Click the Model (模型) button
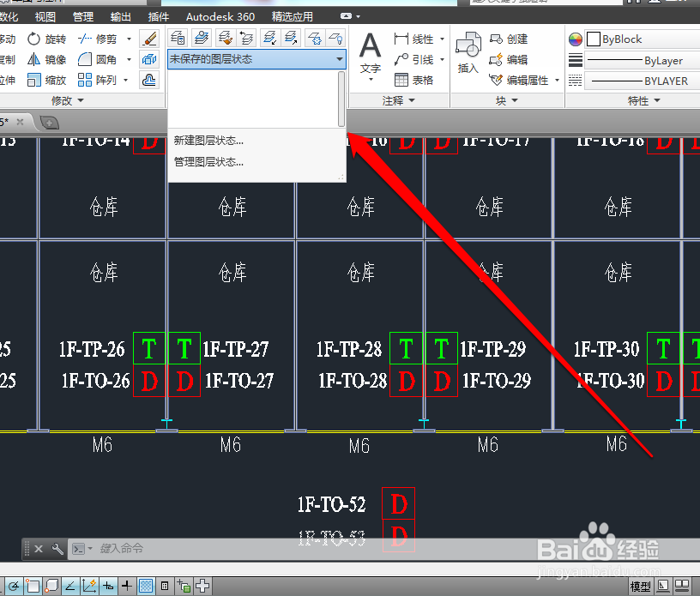Image resolution: width=700 pixels, height=596 pixels. tap(640, 587)
